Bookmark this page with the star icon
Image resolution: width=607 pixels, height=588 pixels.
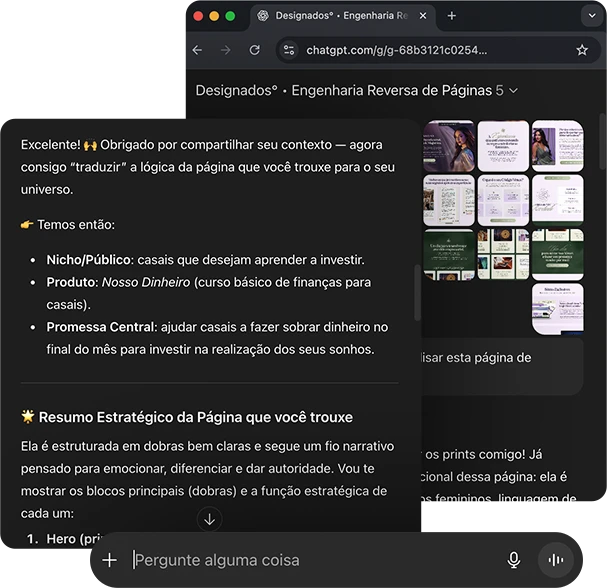tap(582, 50)
